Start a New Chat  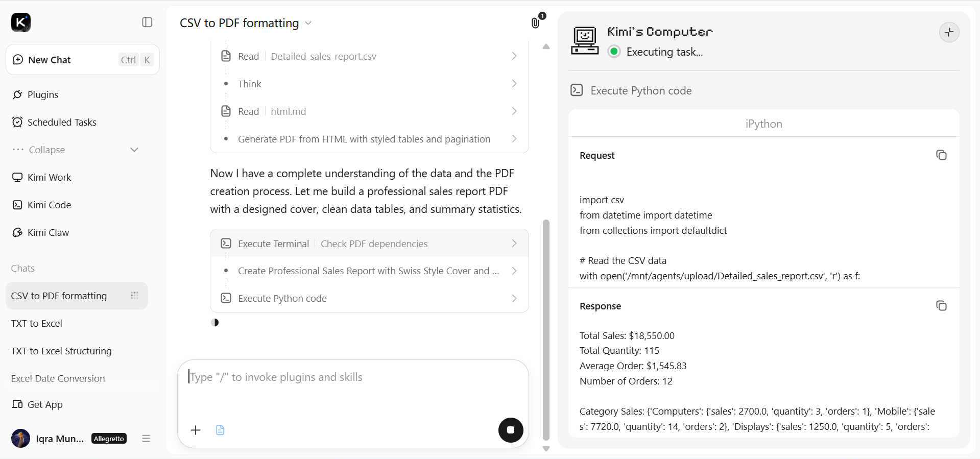coord(83,60)
